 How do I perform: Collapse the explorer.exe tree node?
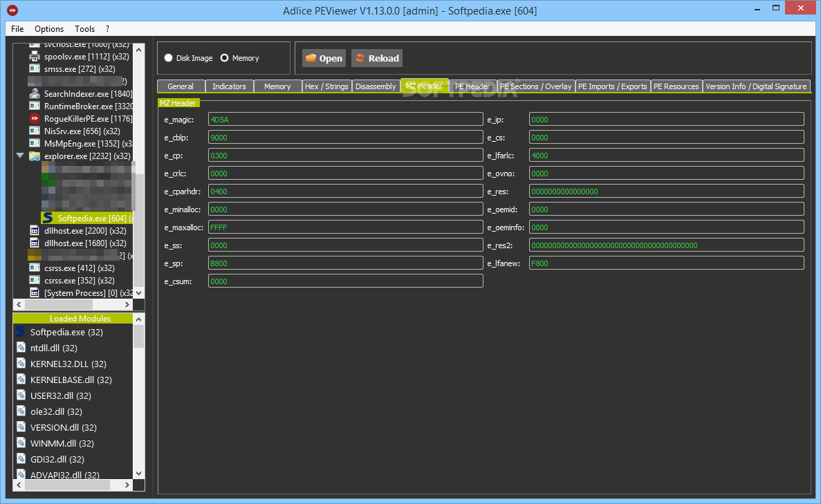pos(20,156)
